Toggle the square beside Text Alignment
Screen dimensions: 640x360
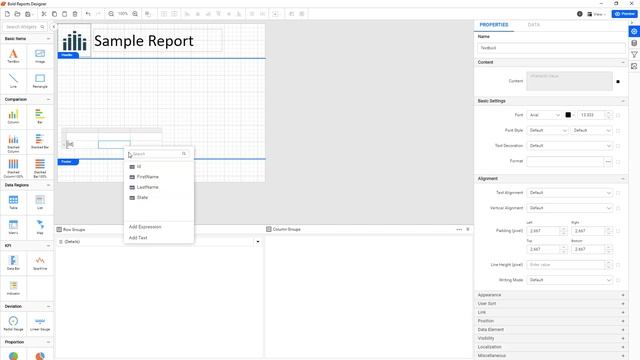pyautogui.click(x=618, y=193)
